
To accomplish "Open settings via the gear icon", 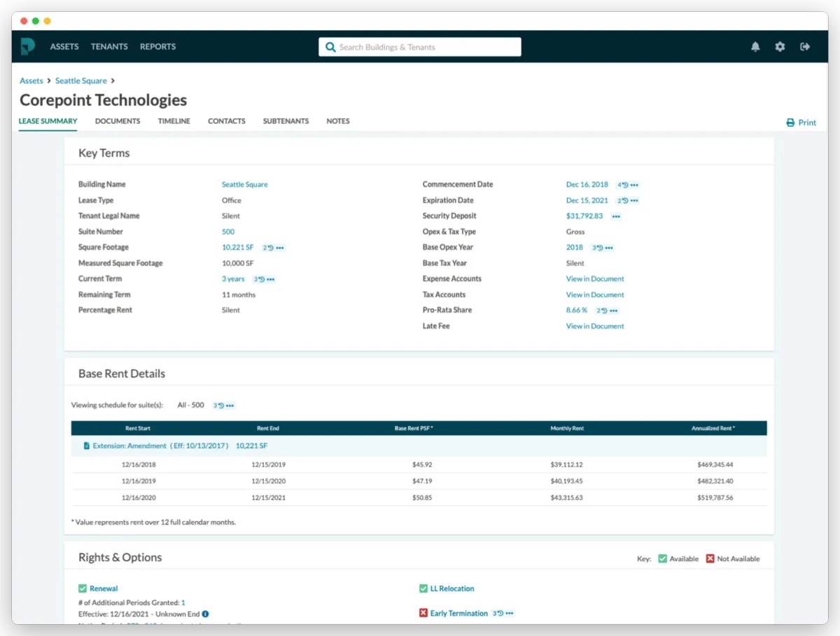I will click(780, 47).
